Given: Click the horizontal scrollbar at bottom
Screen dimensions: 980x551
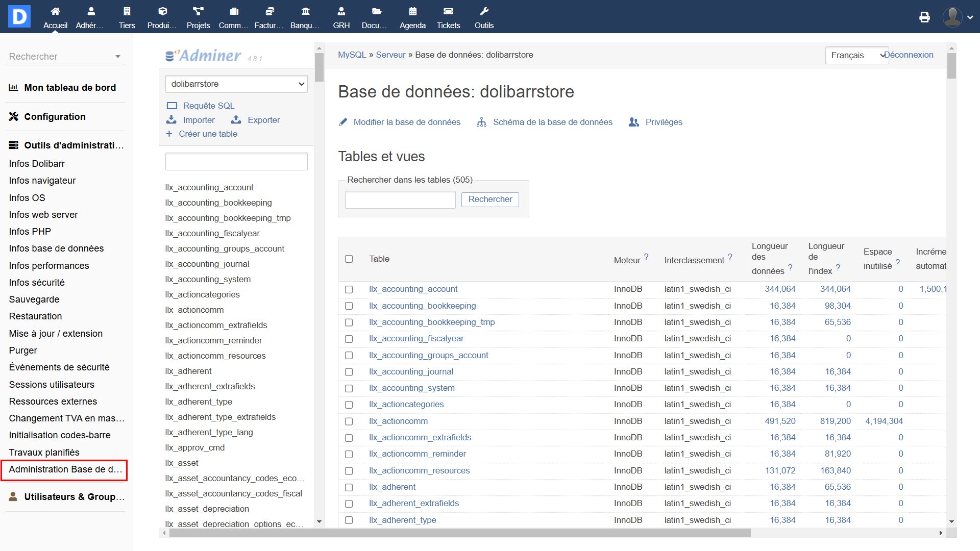Looking at the screenshot, I should click(x=459, y=533).
